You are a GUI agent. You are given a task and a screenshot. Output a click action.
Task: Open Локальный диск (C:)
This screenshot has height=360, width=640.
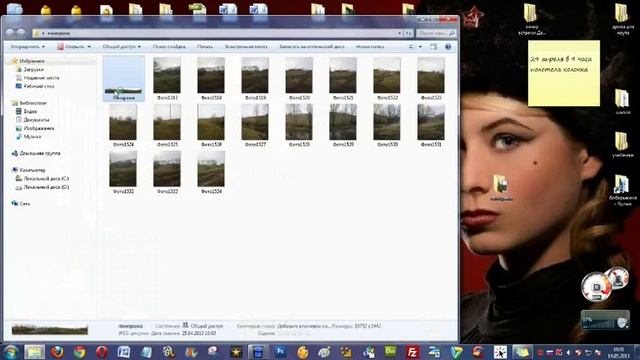click(42, 178)
